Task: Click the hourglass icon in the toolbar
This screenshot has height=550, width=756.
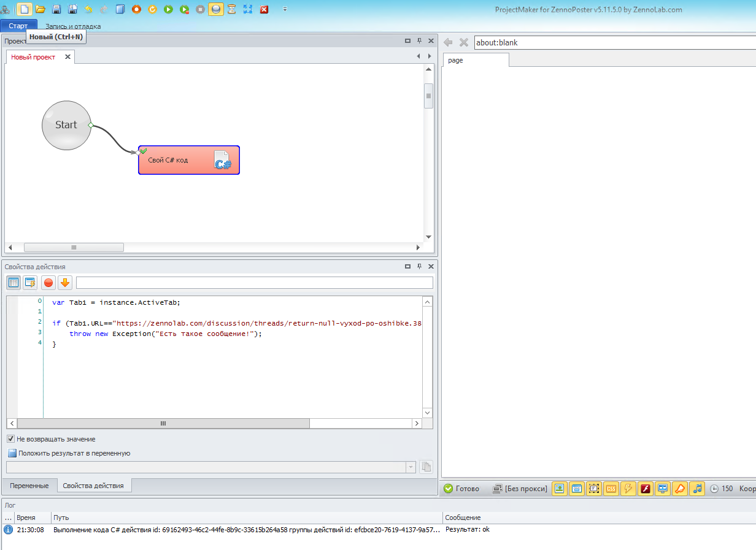Action: point(232,9)
